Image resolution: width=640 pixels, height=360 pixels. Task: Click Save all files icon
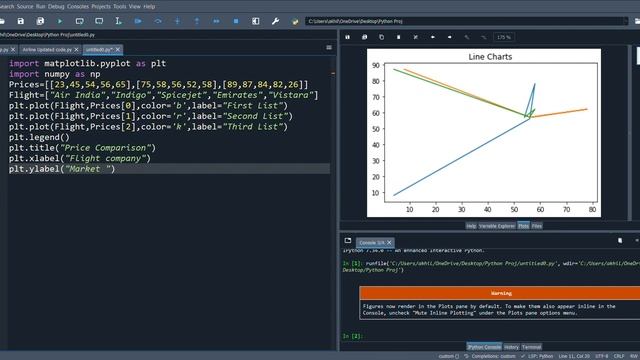40,21
